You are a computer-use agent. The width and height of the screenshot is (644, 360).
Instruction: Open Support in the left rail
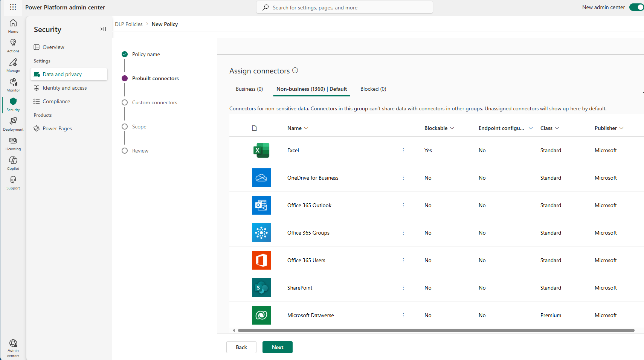13,183
